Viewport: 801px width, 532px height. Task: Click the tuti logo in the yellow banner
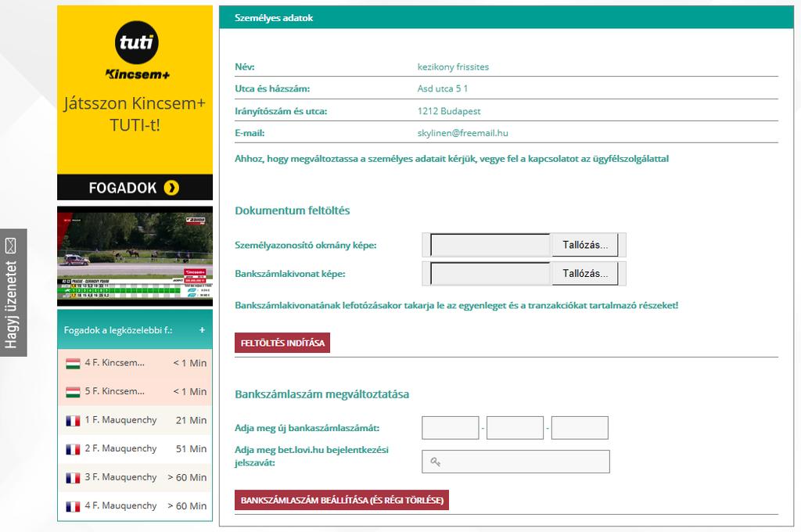pyautogui.click(x=136, y=42)
